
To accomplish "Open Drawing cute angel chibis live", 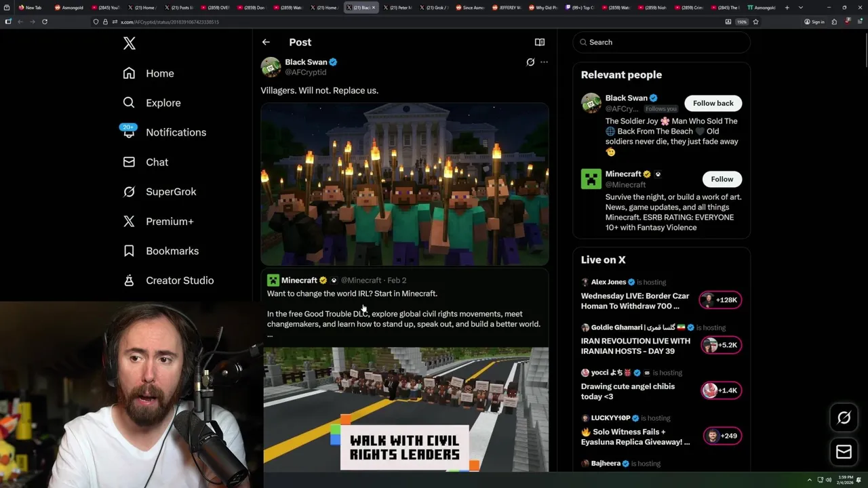I will tap(628, 391).
